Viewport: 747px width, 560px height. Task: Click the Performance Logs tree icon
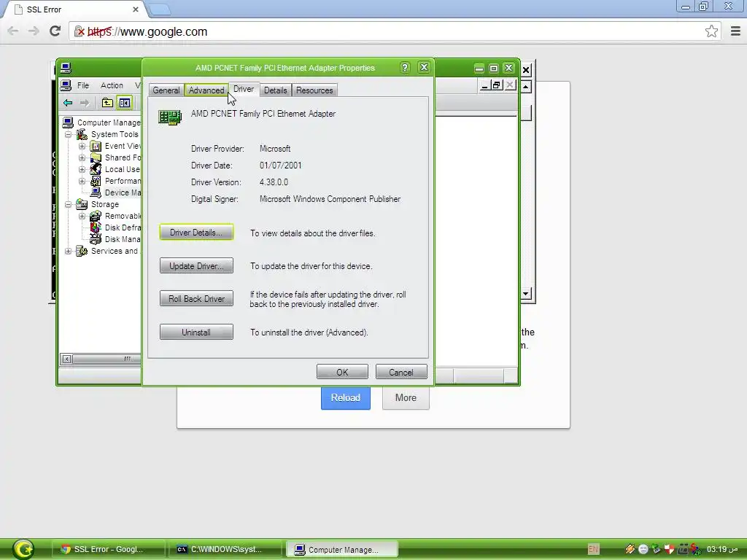[96, 181]
